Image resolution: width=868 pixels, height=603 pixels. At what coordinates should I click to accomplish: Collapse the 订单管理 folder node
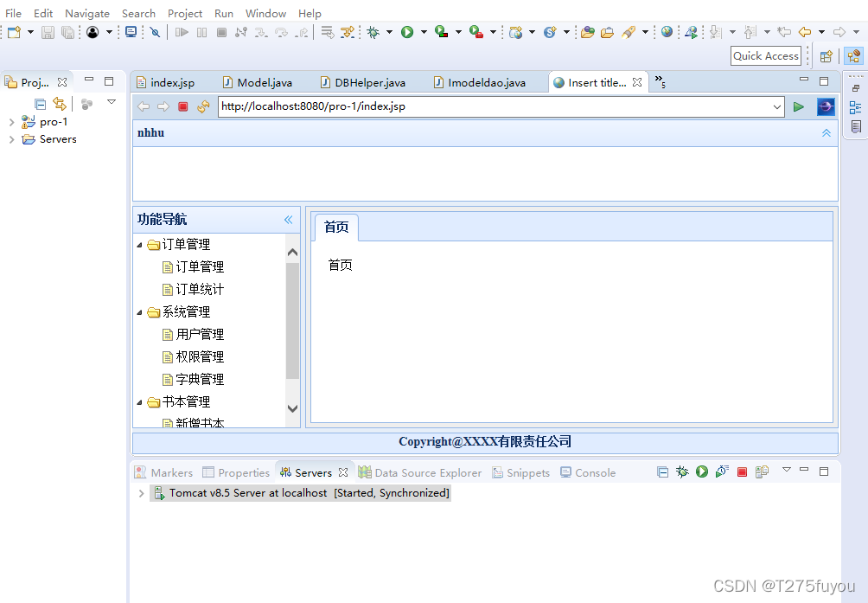point(139,245)
